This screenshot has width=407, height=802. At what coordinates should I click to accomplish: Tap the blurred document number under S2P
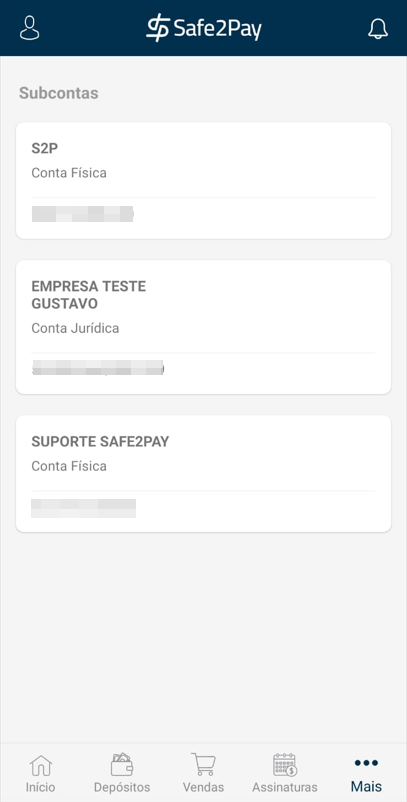pyautogui.click(x=82, y=214)
